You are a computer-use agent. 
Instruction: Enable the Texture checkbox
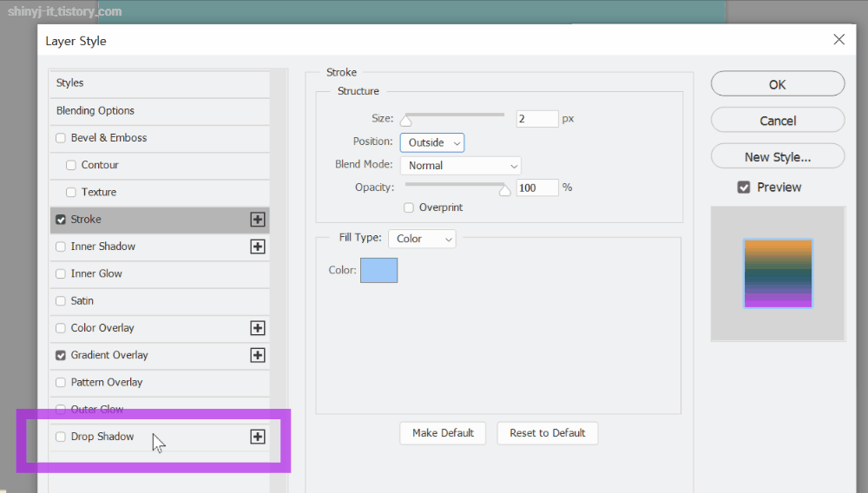pyautogui.click(x=71, y=192)
